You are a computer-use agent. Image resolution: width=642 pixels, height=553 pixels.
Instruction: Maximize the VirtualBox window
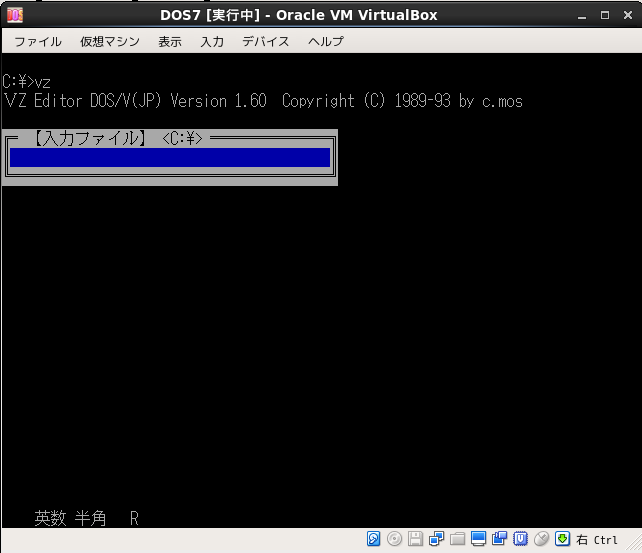[605, 16]
